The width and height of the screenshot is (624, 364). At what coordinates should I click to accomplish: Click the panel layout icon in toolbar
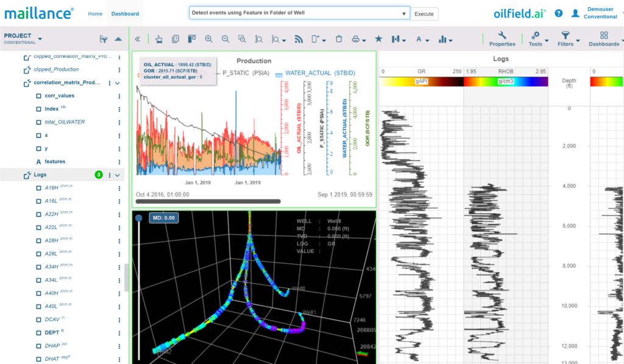pyautogui.click(x=192, y=39)
